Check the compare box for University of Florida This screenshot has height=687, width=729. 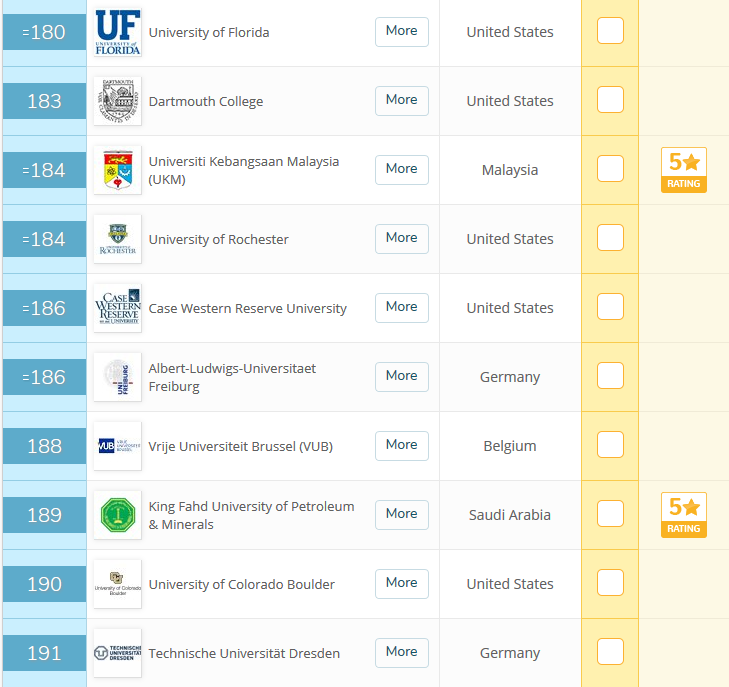click(x=610, y=31)
